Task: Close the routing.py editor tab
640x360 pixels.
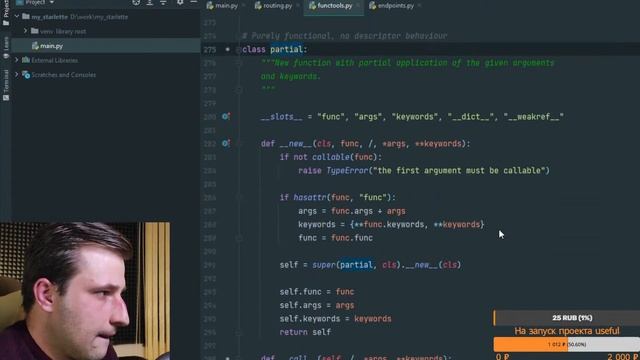Action: [x=298, y=5]
